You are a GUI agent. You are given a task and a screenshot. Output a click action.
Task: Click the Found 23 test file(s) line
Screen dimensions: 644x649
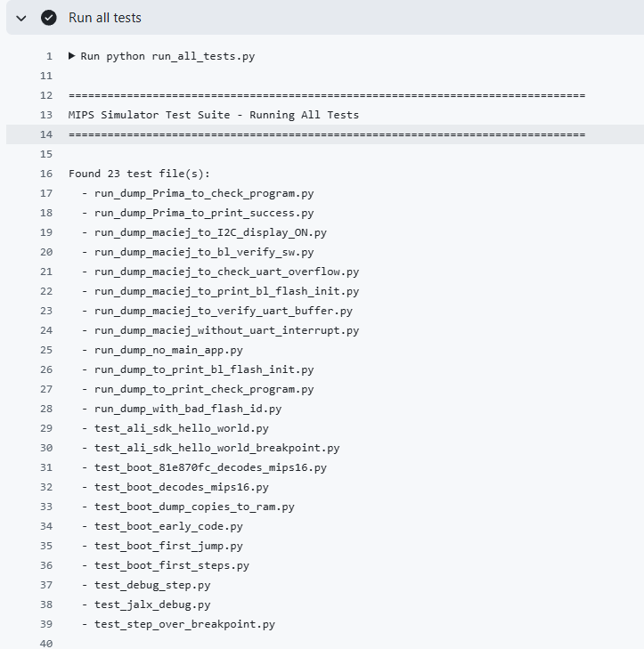pos(139,174)
